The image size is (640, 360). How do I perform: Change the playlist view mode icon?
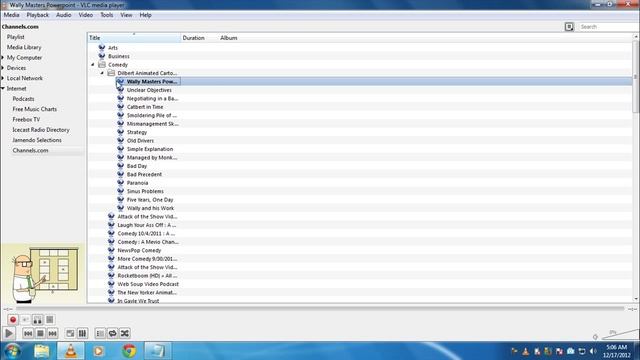pyautogui.click(x=569, y=27)
